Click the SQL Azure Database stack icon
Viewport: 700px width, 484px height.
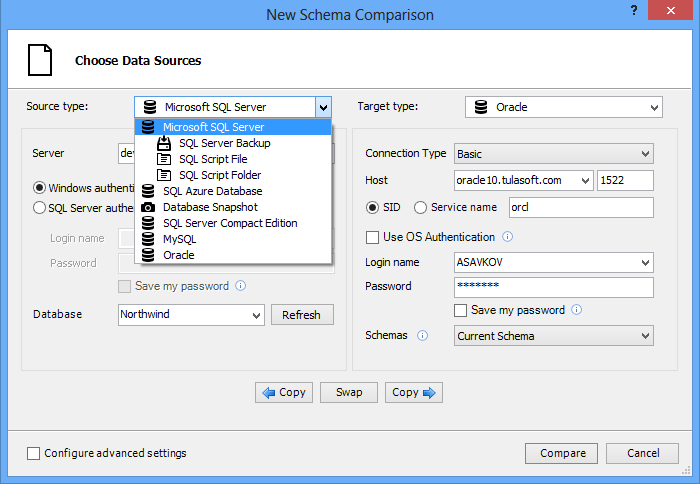[x=148, y=191]
